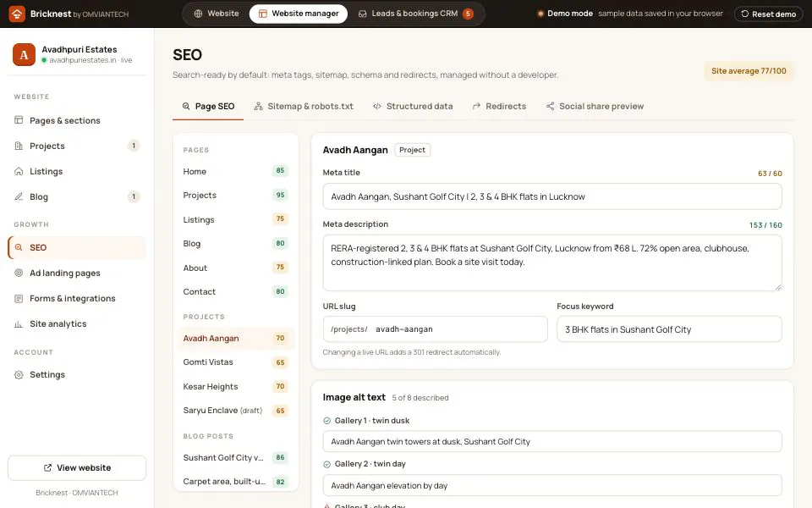Viewport: 812px width, 508px height.
Task: Select the Sushant Golf City blog post
Action: coord(236,457)
